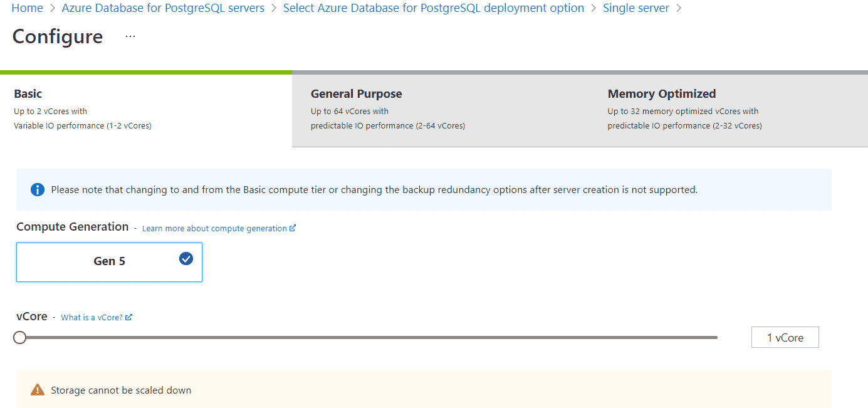The width and height of the screenshot is (868, 408).
Task: Select the Gen 5 compute generation tile
Action: click(x=109, y=261)
